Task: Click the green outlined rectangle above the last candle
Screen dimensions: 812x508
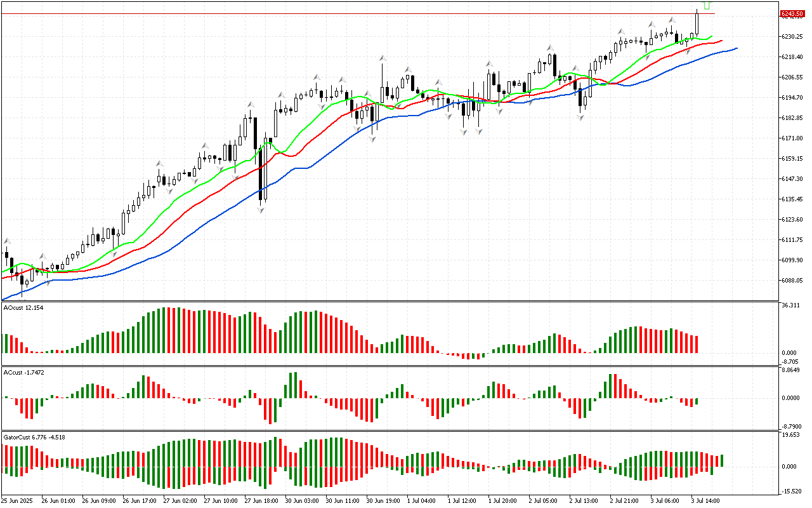Action: pos(706,4)
